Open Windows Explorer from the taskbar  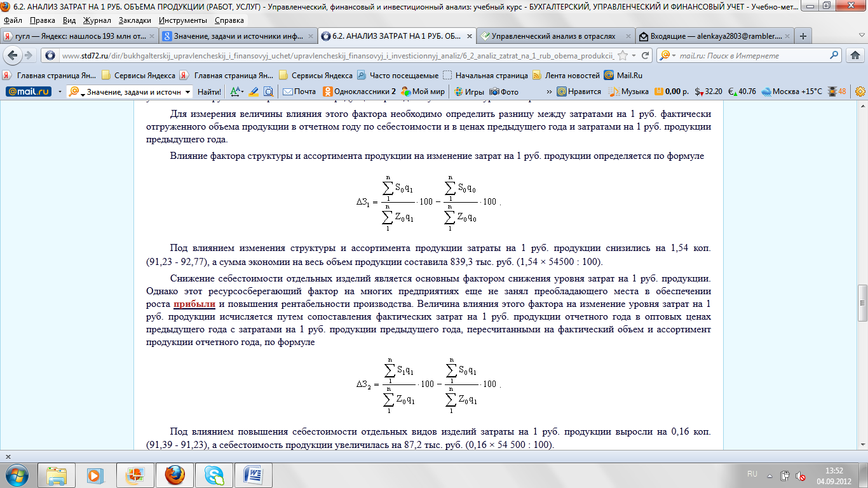pyautogui.click(x=57, y=475)
